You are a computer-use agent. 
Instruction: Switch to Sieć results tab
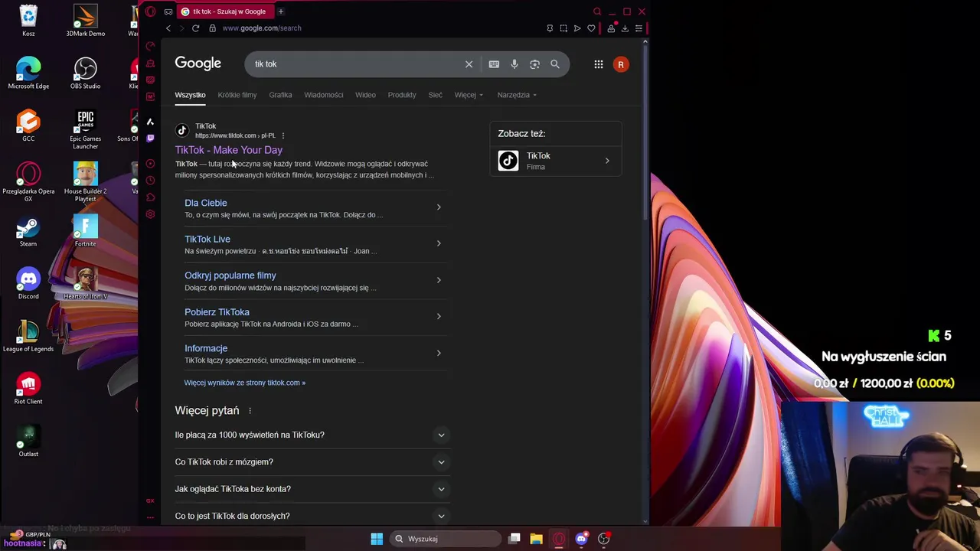point(435,95)
